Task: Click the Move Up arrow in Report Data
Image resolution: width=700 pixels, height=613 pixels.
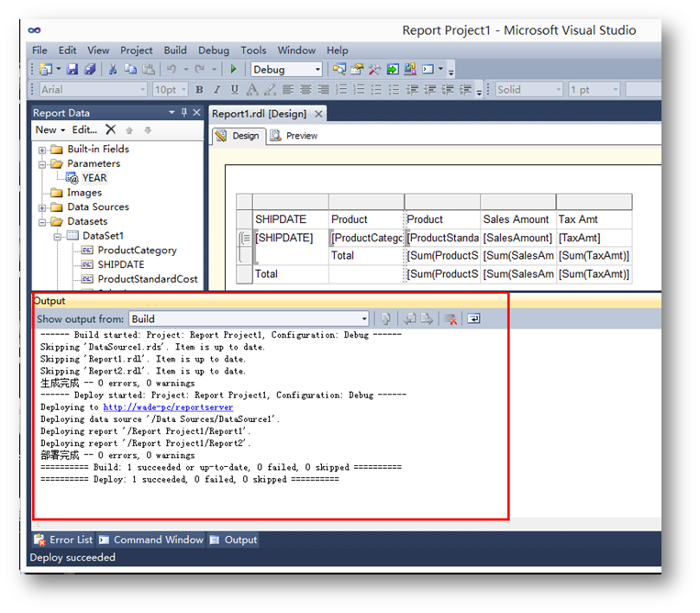Action: click(x=129, y=130)
